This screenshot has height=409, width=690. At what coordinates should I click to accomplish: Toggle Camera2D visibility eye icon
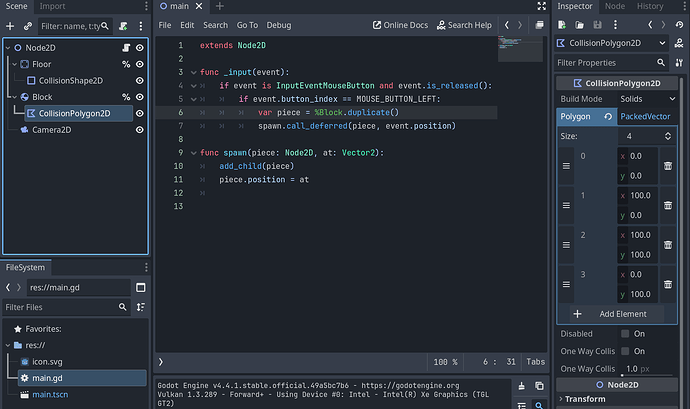(x=139, y=130)
